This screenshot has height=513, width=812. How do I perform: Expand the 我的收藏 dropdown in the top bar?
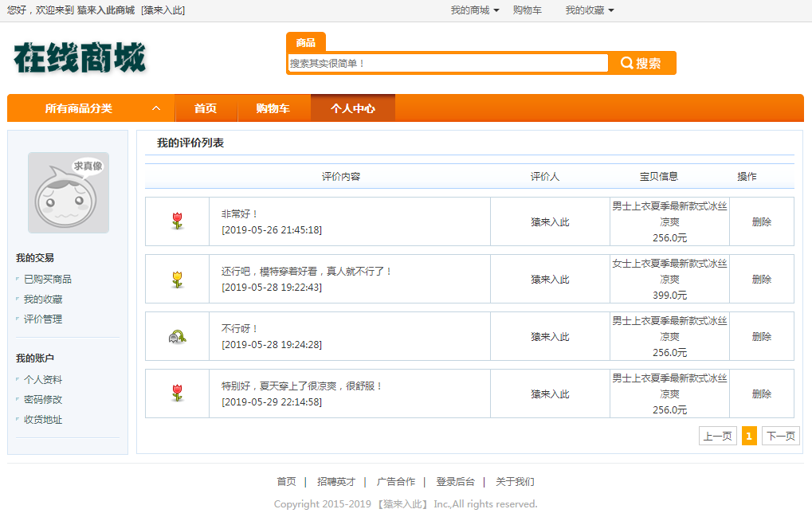pos(590,10)
